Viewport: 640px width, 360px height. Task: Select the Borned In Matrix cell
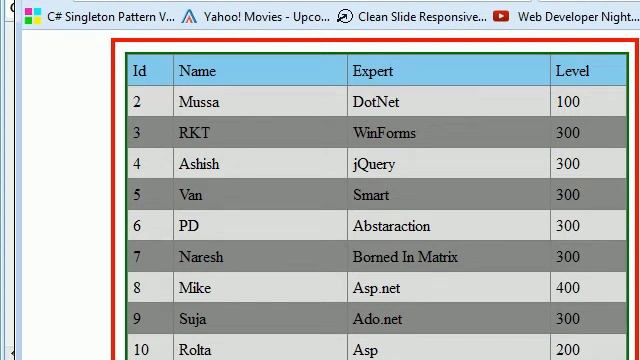[449, 257]
